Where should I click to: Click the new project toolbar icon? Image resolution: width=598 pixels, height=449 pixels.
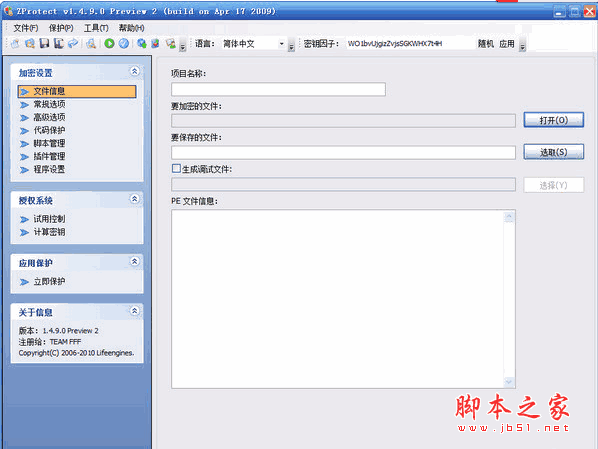15,43
